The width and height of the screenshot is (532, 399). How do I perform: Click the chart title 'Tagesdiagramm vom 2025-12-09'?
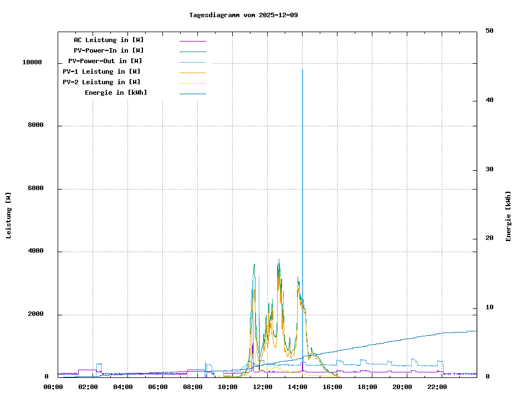click(x=243, y=15)
